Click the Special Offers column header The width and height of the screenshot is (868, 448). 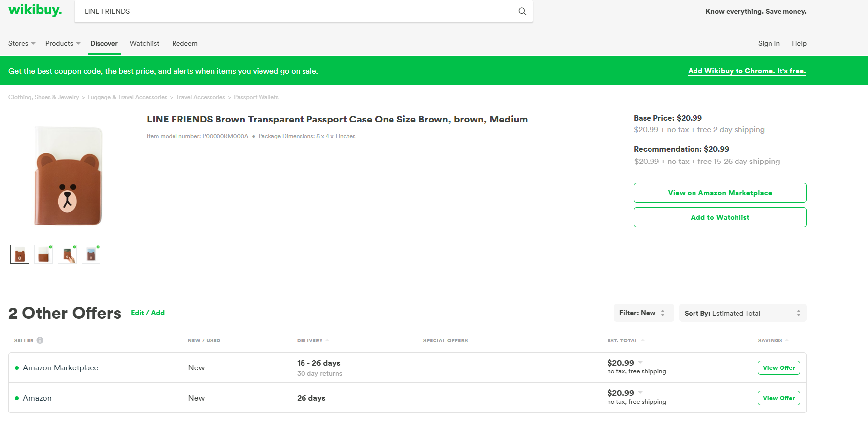[445, 340]
